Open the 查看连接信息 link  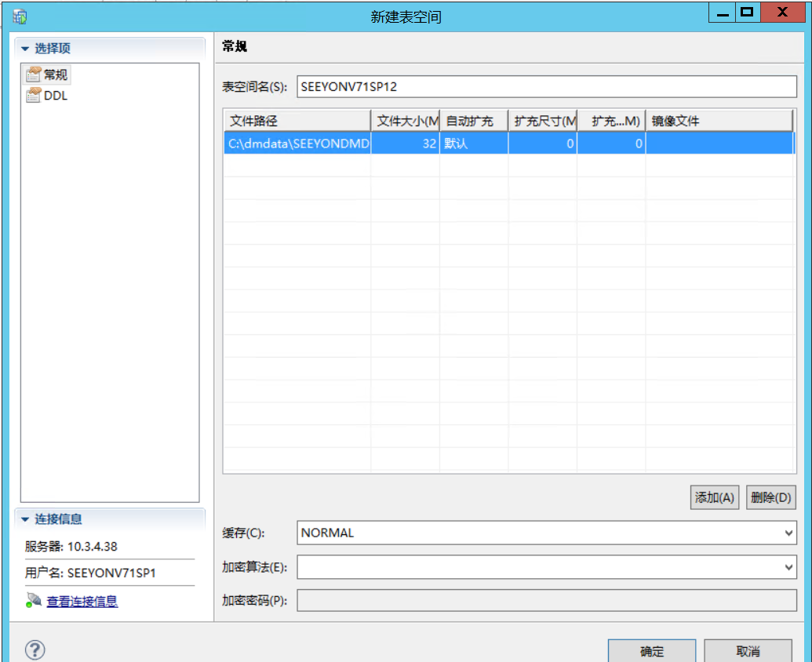pos(82,601)
